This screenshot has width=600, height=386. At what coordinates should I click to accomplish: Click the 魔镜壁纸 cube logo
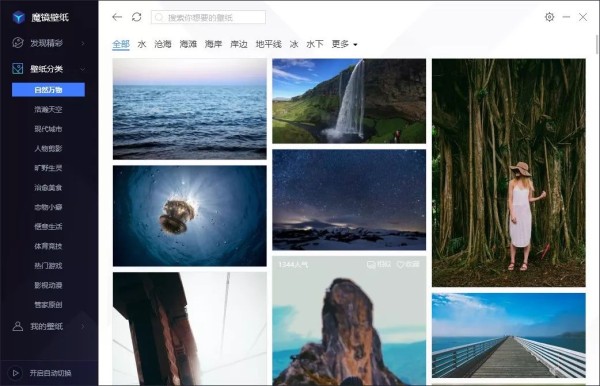(x=18, y=17)
